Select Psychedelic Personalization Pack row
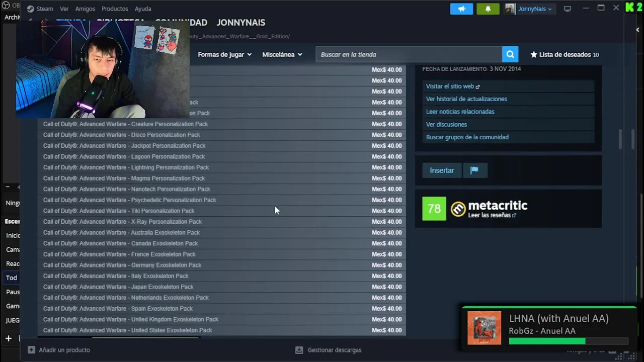 coord(221,200)
